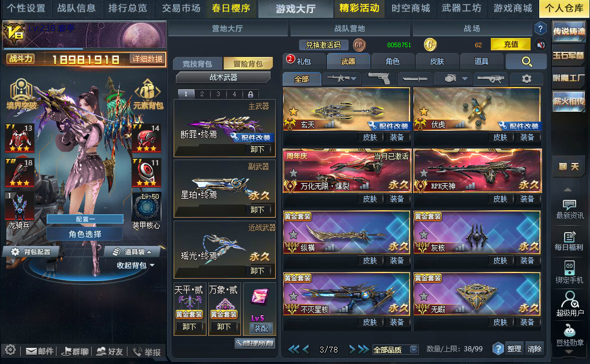Favorite the 玄天 weapon star
The image size is (590, 364).
[x=294, y=111]
